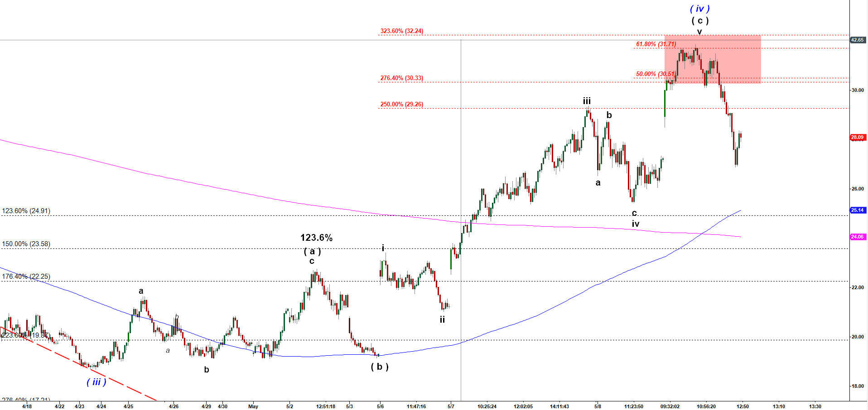Select the blue 25.14 moving average tag
The height and width of the screenshot is (410, 868).
click(x=857, y=210)
